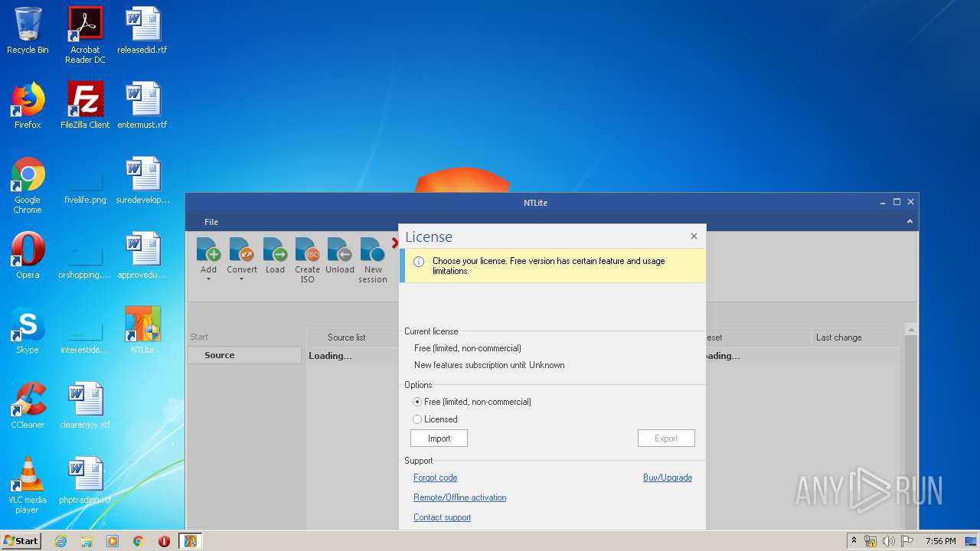This screenshot has height=551, width=980.
Task: Open Acrobat Reader DC desktop icon
Action: (85, 35)
